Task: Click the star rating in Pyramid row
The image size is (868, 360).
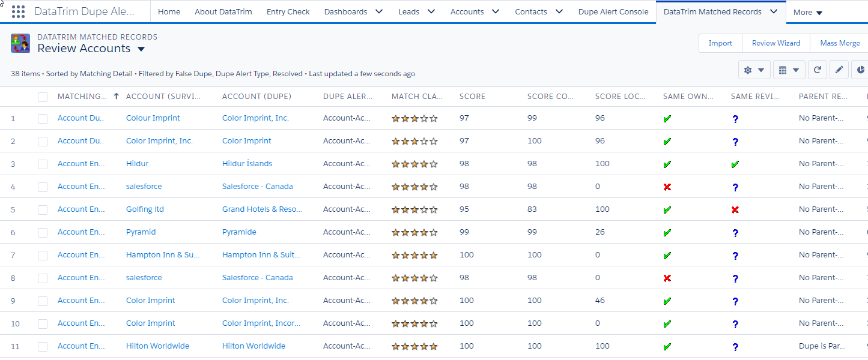Action: 414,232
